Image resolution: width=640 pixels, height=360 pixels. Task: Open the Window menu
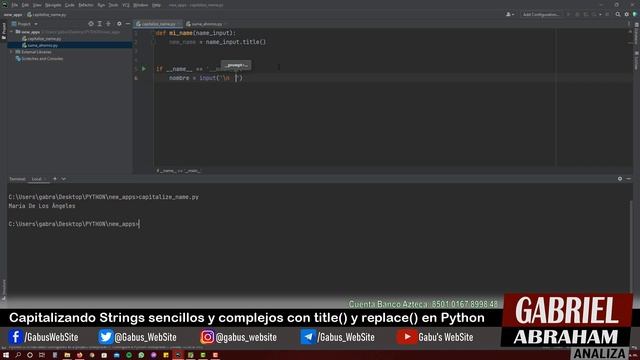tap(140, 5)
